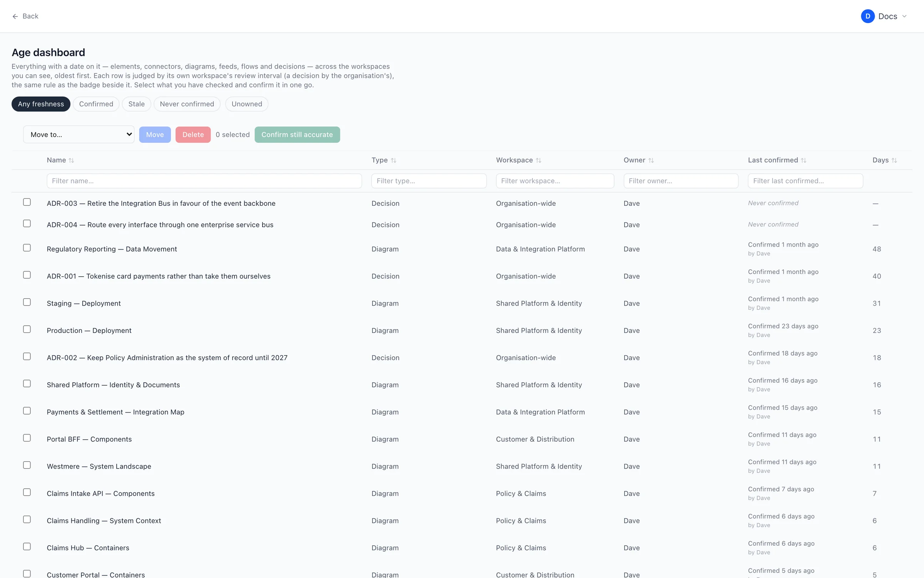
Task: Show Any freshness filter
Action: pyautogui.click(x=41, y=104)
